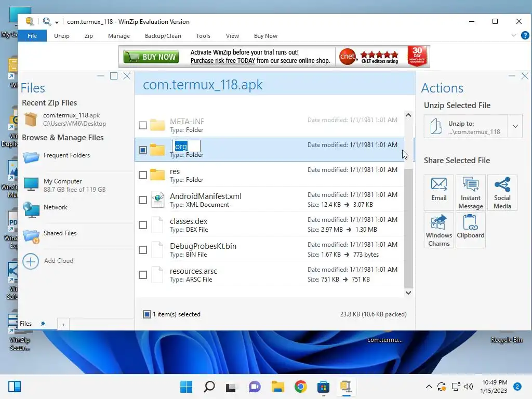Viewport: 532px width, 399px height.
Task: Tick the classes.dex checkbox
Action: [143, 225]
